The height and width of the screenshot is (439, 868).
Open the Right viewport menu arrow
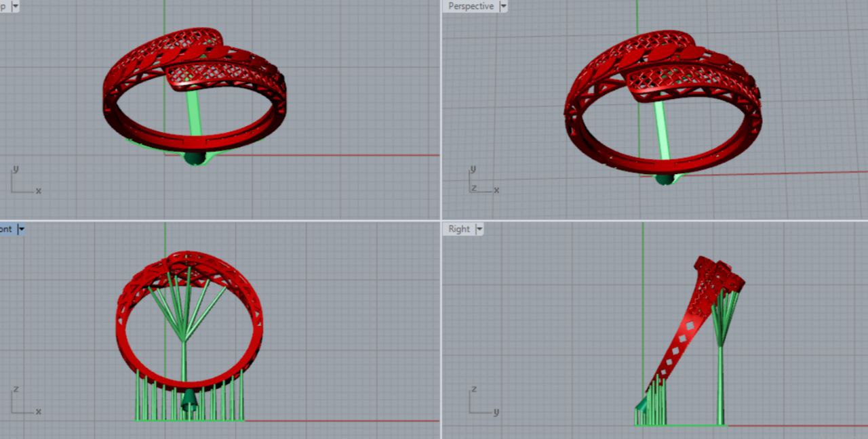point(479,229)
